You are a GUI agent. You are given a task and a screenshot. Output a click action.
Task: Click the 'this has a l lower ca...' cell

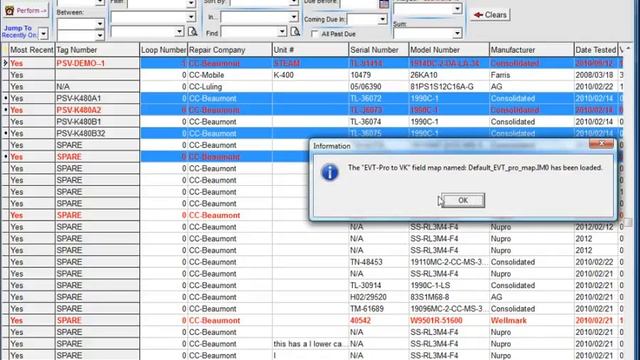point(310,344)
